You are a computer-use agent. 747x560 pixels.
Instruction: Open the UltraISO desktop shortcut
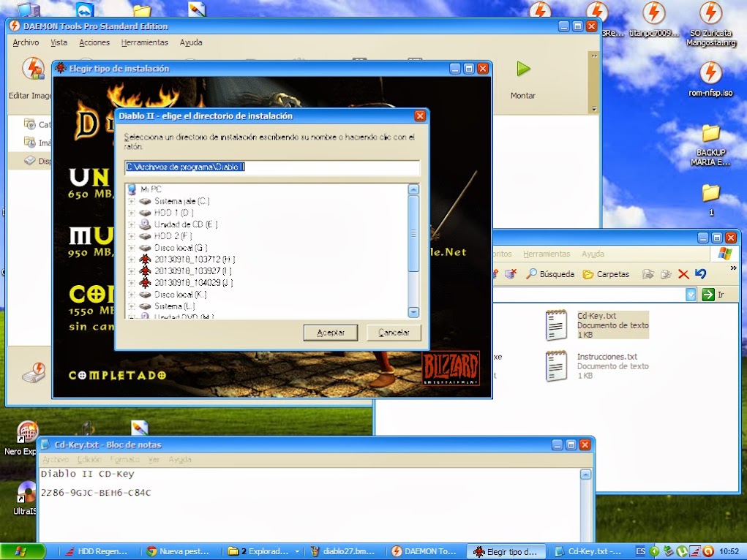[x=26, y=498]
